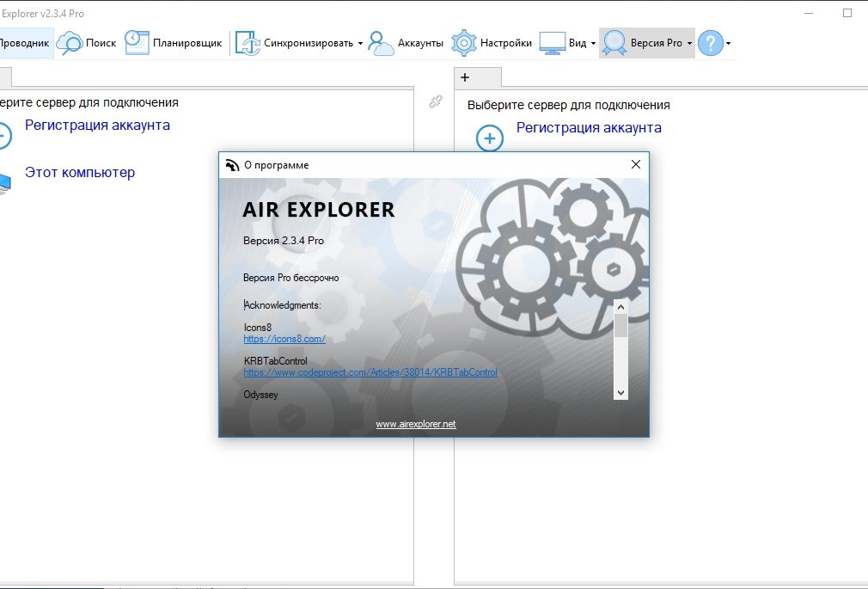Expand the Help dropdown arrow
868x589 pixels.
coord(729,43)
